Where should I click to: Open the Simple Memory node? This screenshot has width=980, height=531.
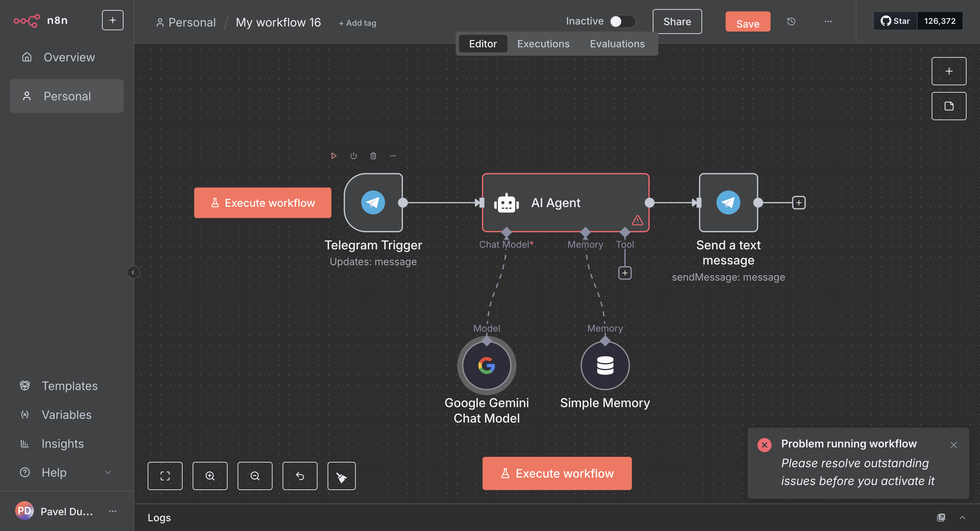point(604,365)
